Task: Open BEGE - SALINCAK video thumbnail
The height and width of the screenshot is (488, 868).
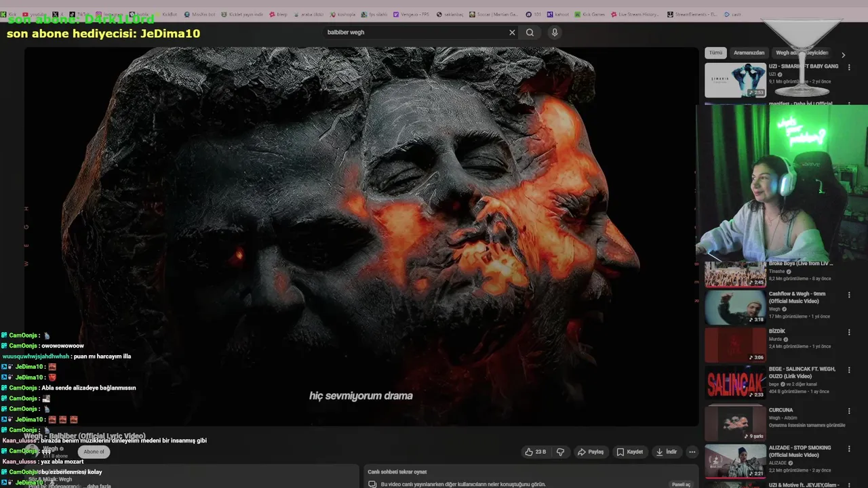Action: pos(735,383)
